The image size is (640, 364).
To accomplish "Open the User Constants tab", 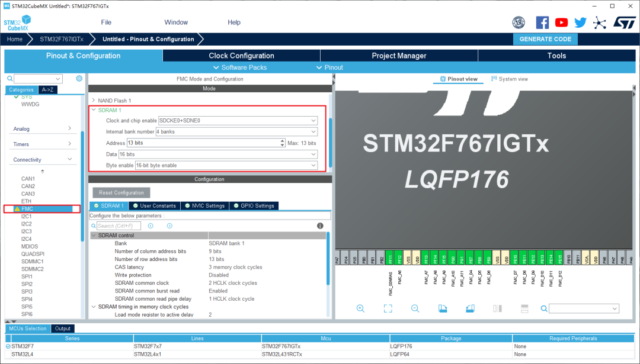I will coord(155,206).
